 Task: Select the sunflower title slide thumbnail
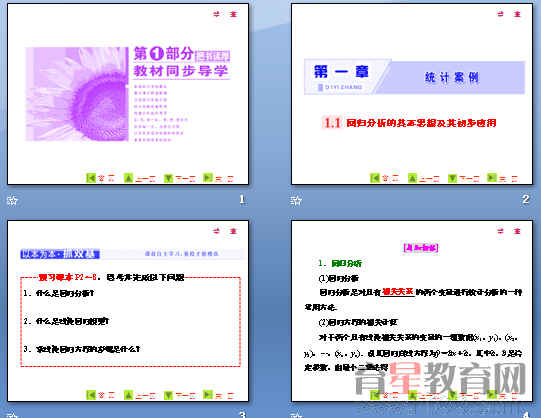pyautogui.click(x=128, y=94)
